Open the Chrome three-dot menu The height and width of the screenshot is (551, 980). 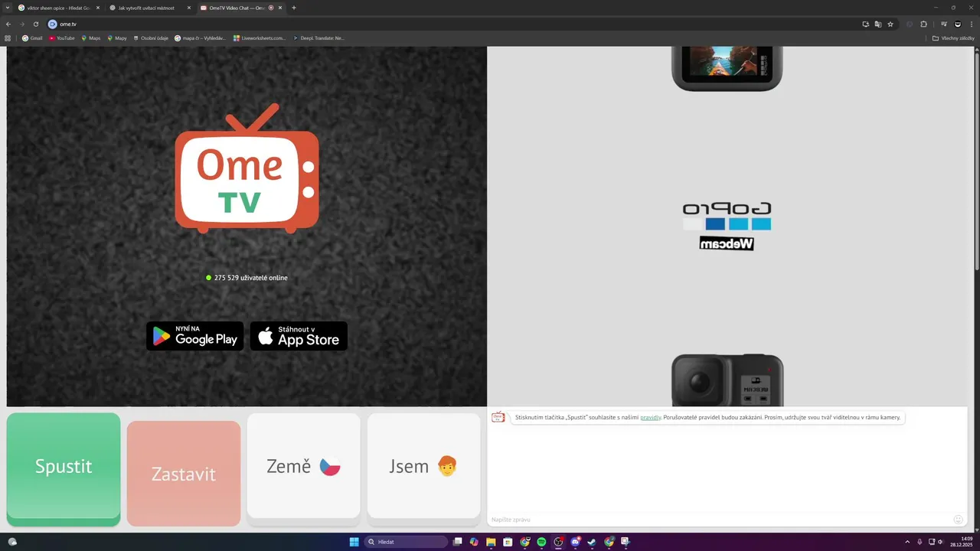click(972, 24)
